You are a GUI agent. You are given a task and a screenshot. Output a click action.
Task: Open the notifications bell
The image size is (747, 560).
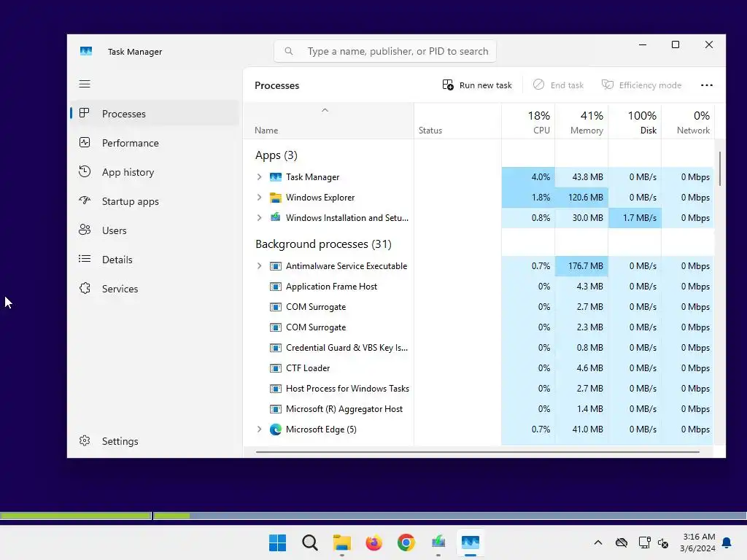pos(727,542)
